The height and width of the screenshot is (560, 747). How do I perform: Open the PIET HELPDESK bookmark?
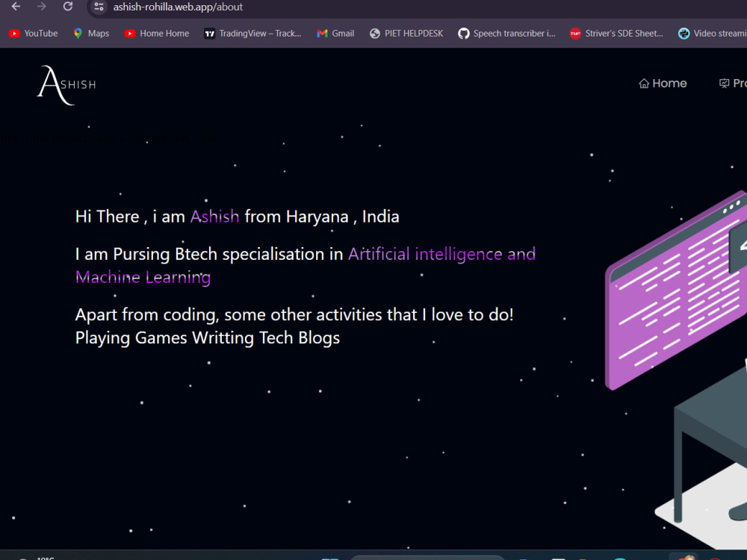click(x=406, y=34)
